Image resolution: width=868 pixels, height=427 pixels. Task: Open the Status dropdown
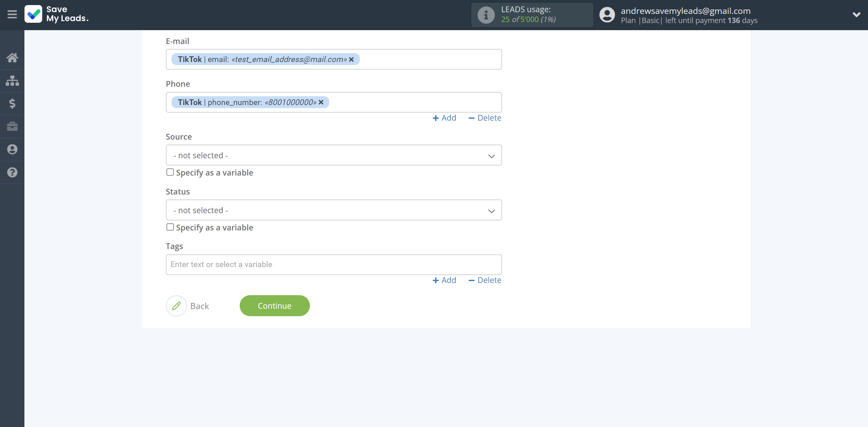[334, 210]
